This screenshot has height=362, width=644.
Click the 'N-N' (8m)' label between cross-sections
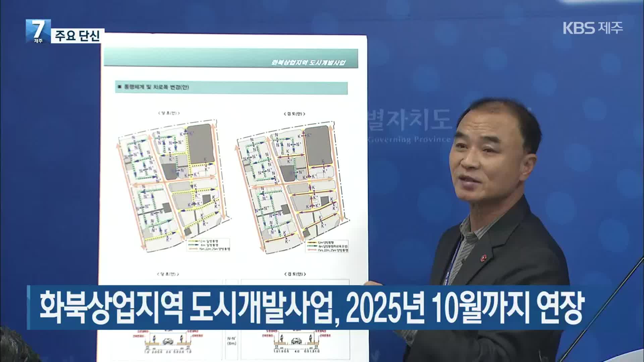click(232, 341)
